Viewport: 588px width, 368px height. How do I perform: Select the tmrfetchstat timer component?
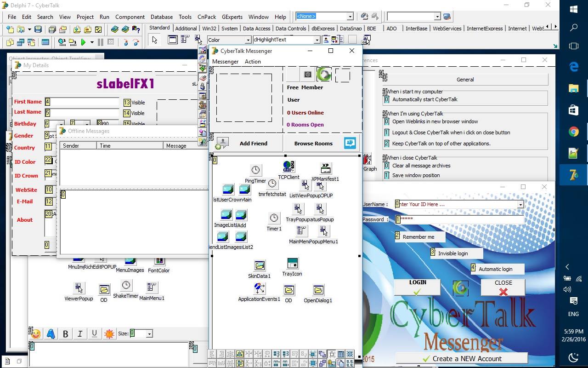272,184
